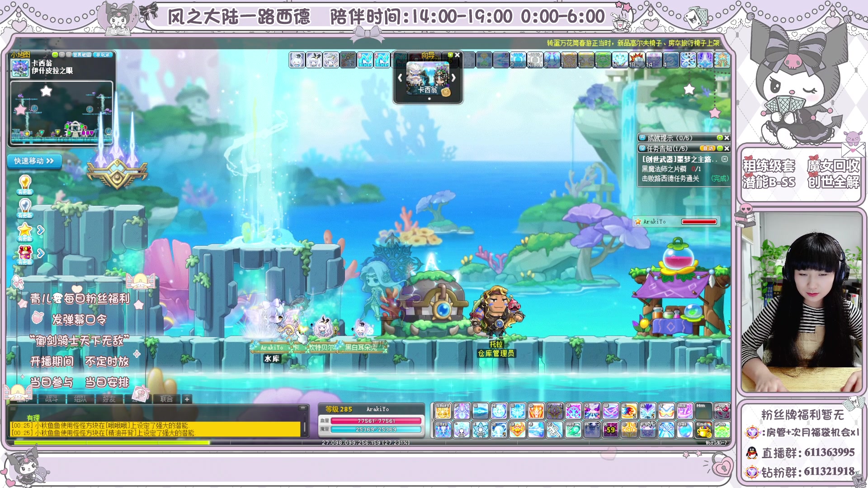This screenshot has height=488, width=868.
Task: Use the E-key fire moon skill
Action: pyautogui.click(x=629, y=411)
